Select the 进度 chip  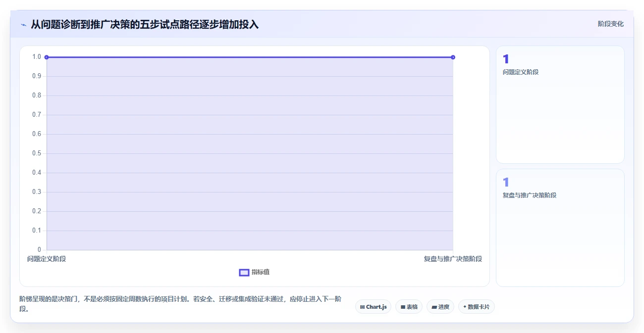tap(440, 307)
